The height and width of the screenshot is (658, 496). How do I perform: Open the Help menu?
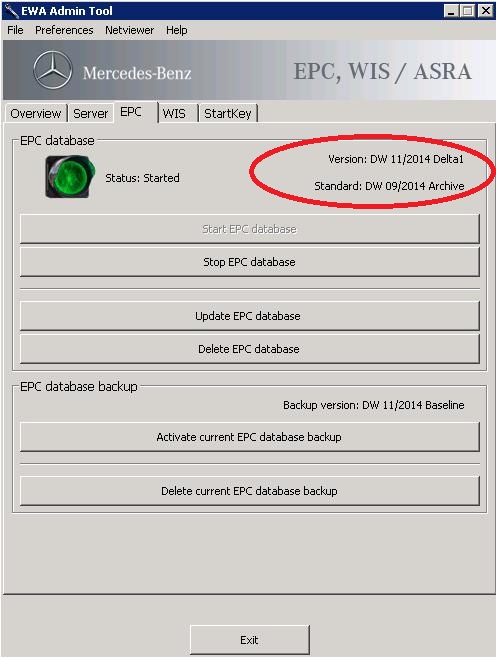177,30
